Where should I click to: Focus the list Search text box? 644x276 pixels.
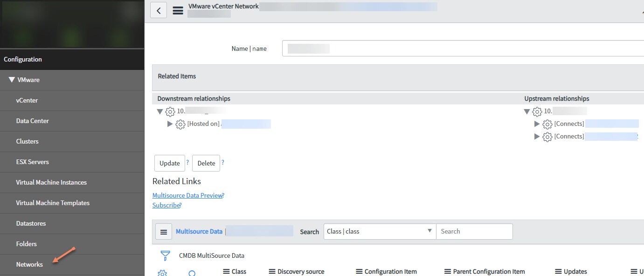point(474,231)
